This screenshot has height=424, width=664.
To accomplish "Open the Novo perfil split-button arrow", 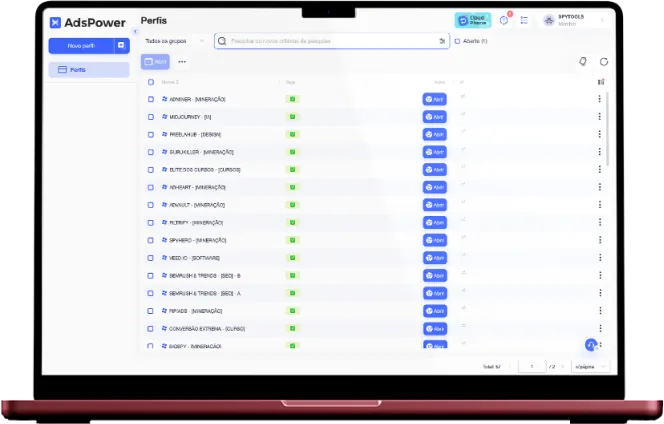I will click(x=122, y=45).
